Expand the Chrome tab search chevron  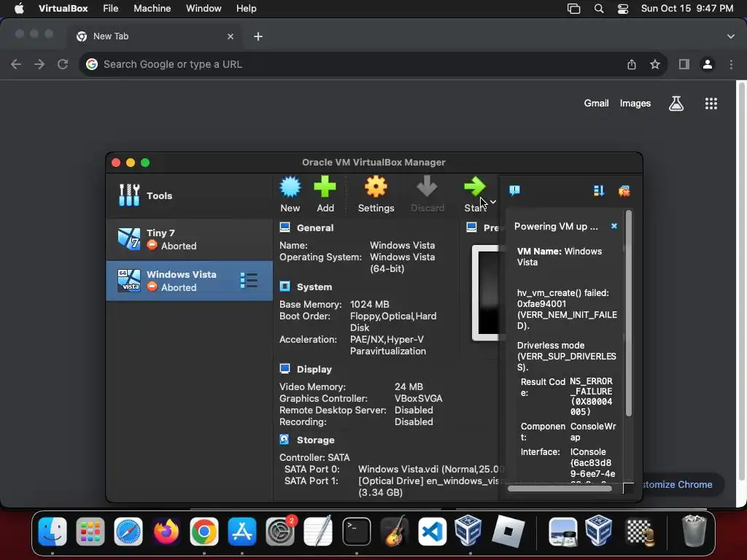point(731,36)
